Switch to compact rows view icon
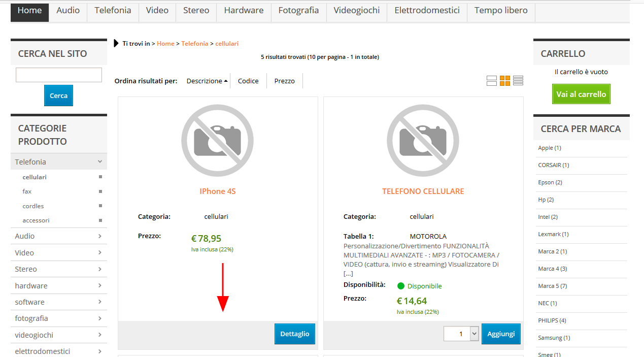This screenshot has width=644, height=357. [518, 81]
